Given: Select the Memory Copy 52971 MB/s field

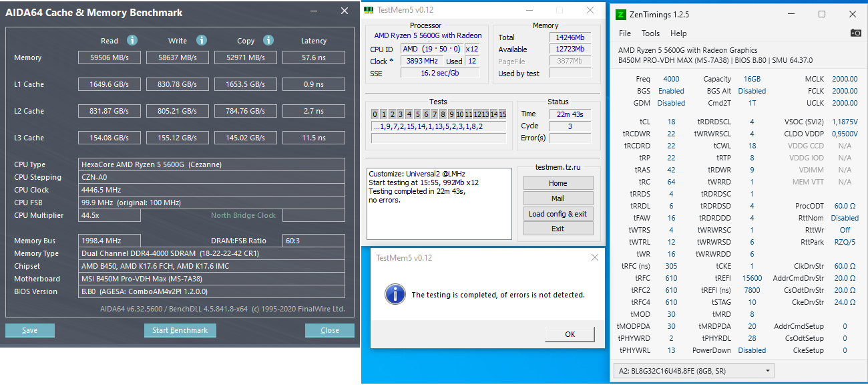Looking at the screenshot, I should [x=246, y=57].
